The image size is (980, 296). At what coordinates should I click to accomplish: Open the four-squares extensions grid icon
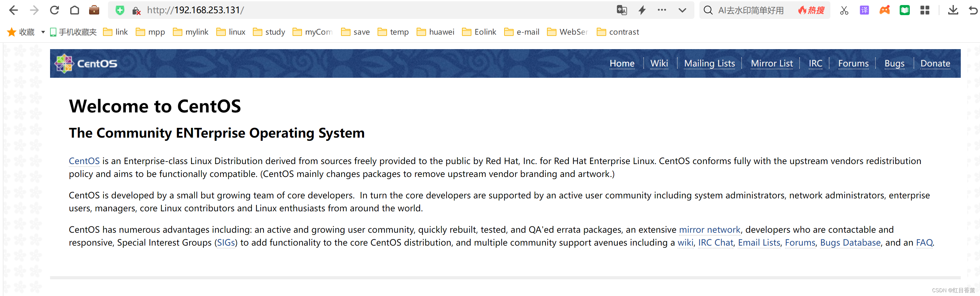click(925, 10)
